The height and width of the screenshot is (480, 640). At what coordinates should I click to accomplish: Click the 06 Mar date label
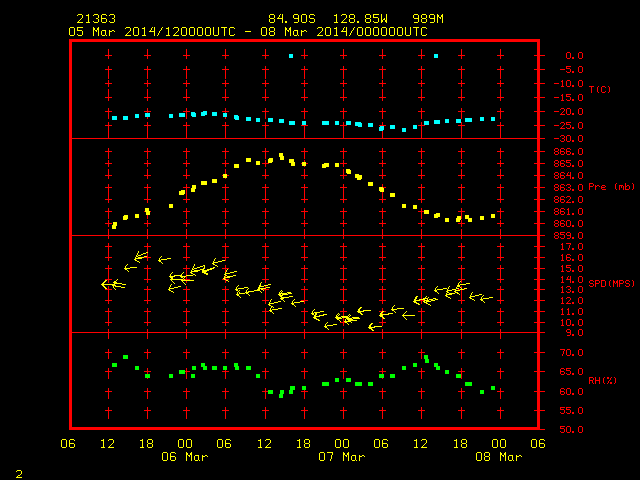(x=184, y=457)
